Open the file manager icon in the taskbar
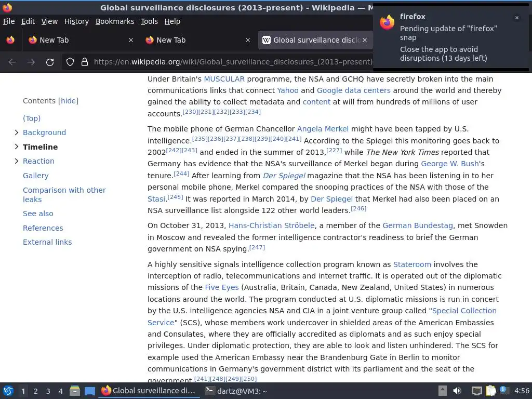Screen dimensions: 532x399 tap(75, 391)
